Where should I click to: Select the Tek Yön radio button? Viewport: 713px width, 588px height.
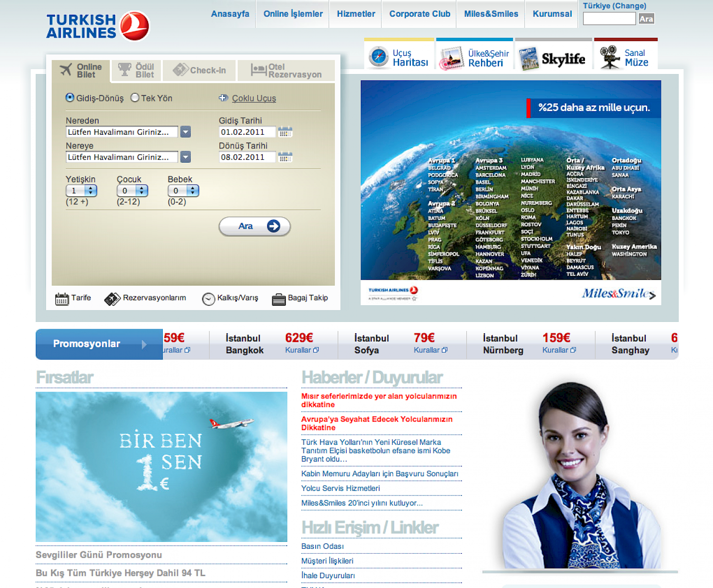[x=135, y=98]
